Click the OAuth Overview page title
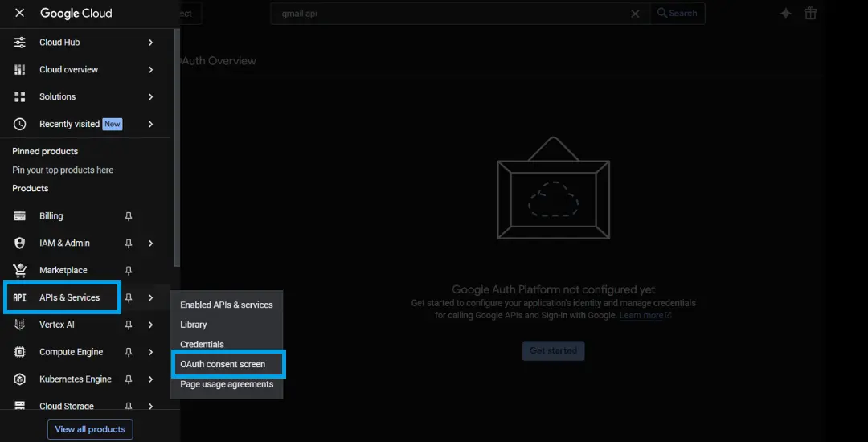Viewport: 868px width, 442px height. click(x=217, y=61)
